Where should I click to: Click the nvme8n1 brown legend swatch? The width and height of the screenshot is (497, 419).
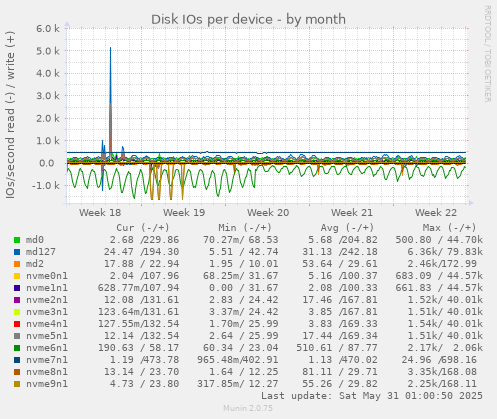click(x=17, y=372)
